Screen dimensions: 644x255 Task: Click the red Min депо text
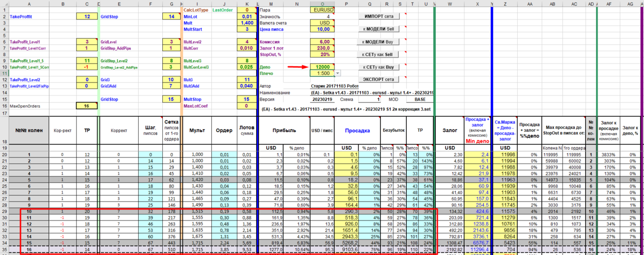(478, 142)
